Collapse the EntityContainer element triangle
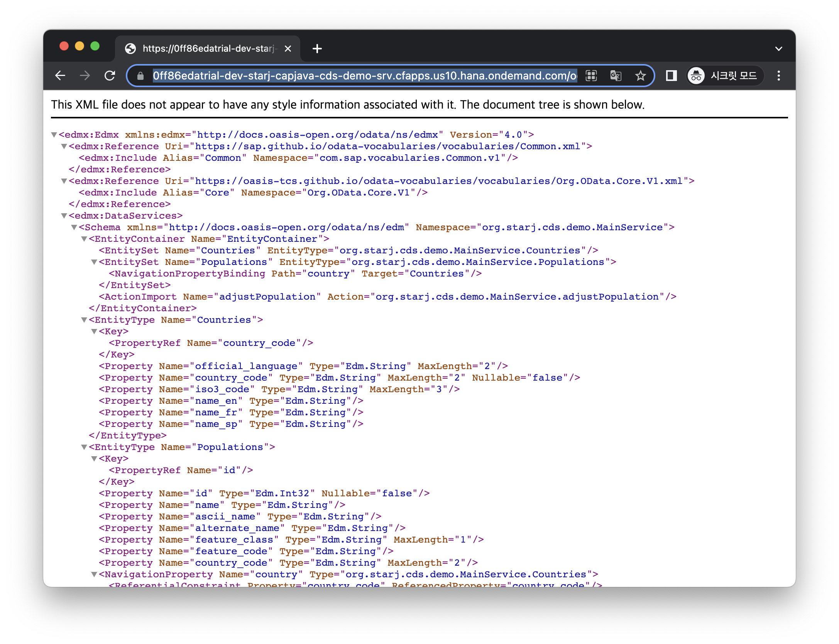The width and height of the screenshot is (839, 644). coord(84,239)
